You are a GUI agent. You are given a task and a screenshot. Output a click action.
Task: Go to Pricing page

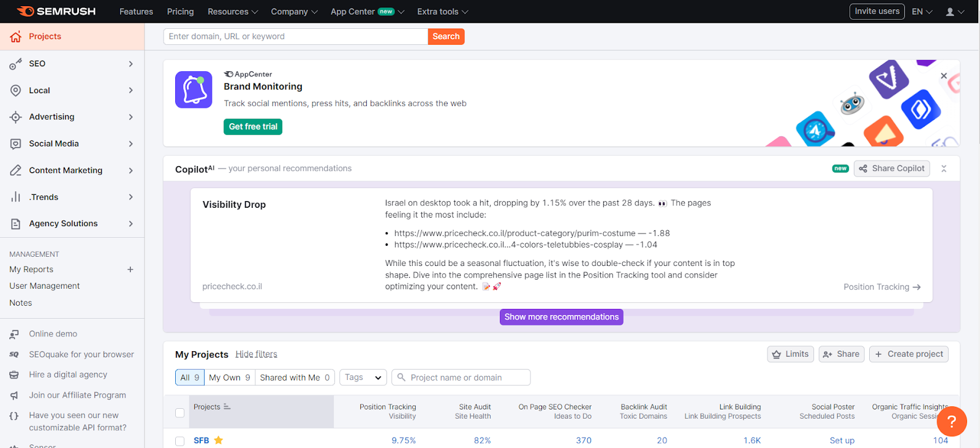pos(180,12)
